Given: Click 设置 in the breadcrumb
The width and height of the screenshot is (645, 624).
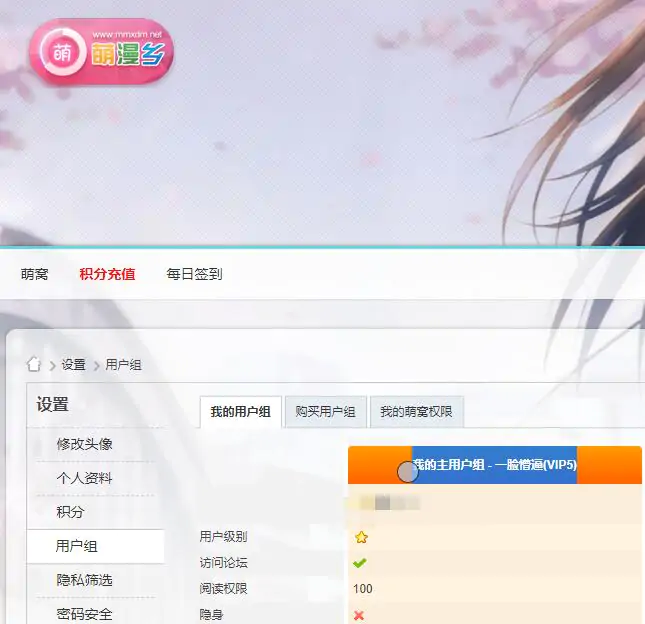Looking at the screenshot, I should pos(74,364).
